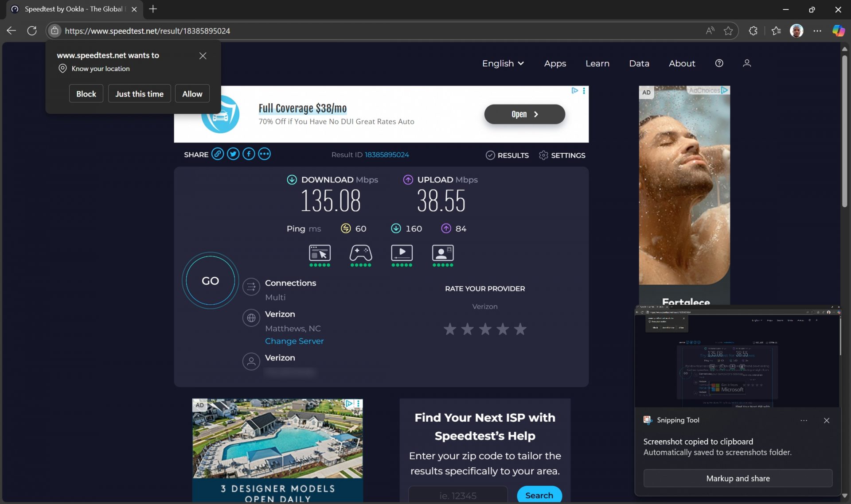851x504 pixels.
Task: Open the user account profile icon
Action: [747, 63]
